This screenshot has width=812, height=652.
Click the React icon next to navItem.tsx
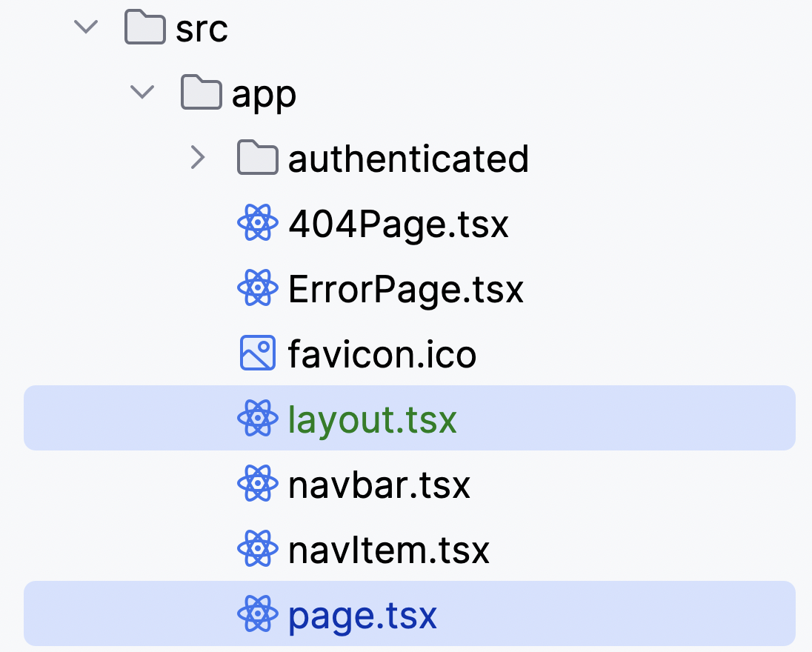coord(258,550)
